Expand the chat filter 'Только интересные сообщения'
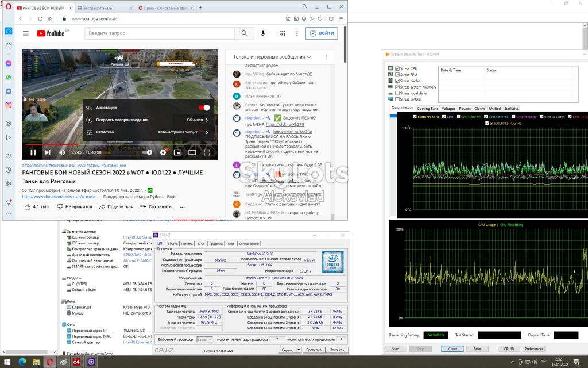The height and width of the screenshot is (368, 588). [272, 57]
